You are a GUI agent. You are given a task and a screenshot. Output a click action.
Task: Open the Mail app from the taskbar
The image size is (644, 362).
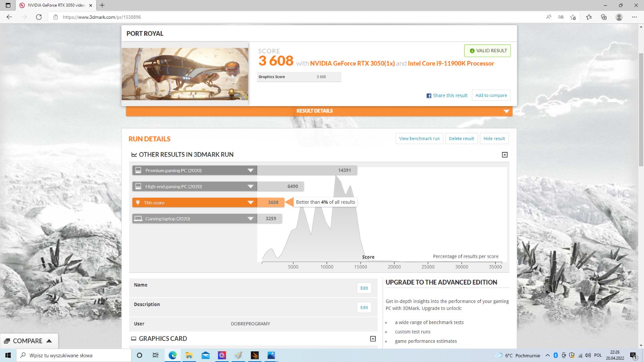(x=205, y=355)
